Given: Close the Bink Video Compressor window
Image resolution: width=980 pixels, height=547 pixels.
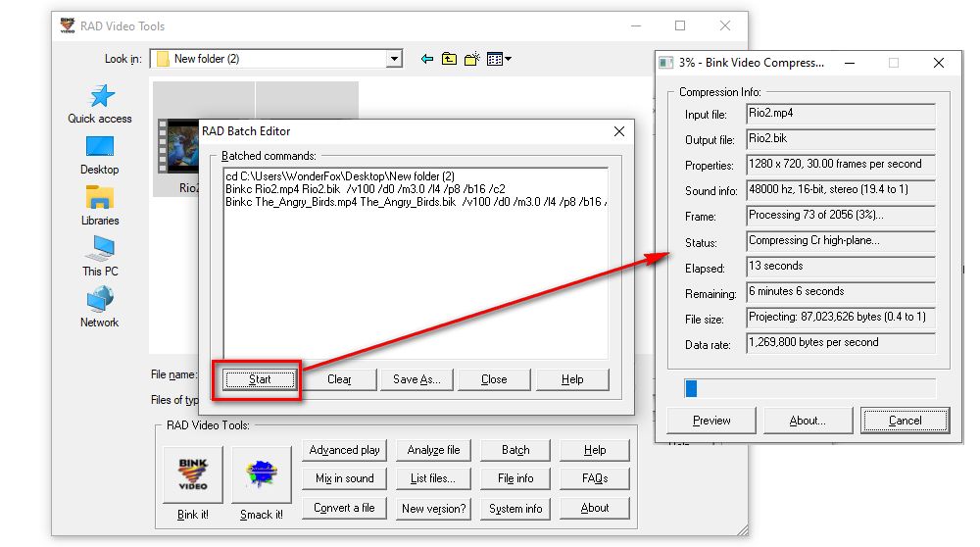Looking at the screenshot, I should [938, 63].
